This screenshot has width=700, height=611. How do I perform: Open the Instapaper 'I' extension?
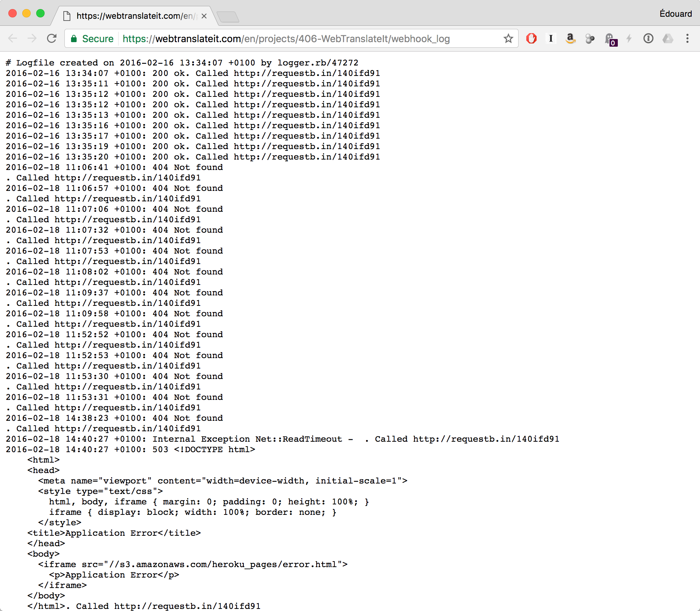pos(551,38)
